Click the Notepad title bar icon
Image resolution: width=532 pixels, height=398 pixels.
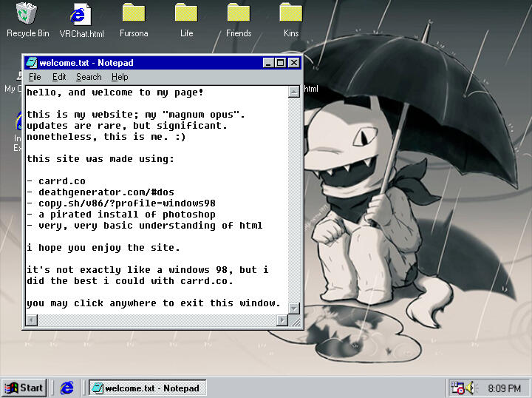[x=32, y=63]
